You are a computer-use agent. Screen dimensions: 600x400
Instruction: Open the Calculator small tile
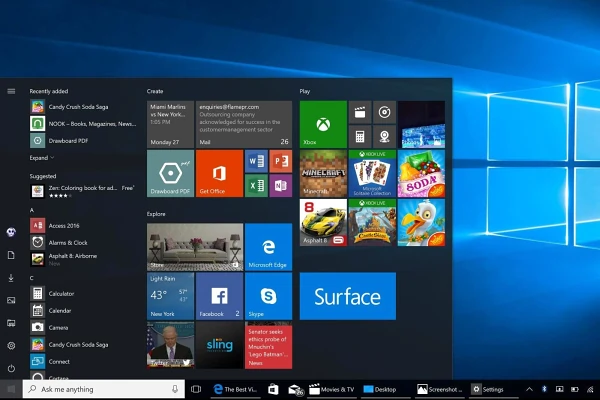click(360, 137)
